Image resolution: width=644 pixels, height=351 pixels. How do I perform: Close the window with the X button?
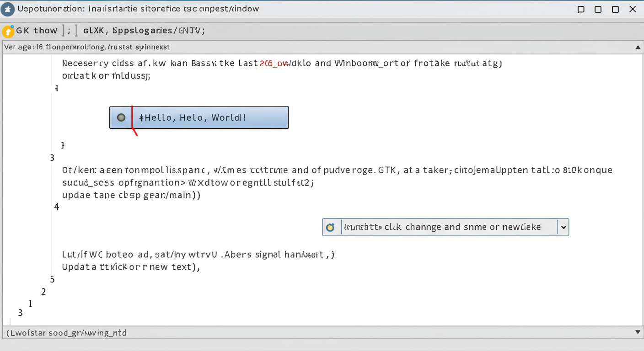(633, 9)
